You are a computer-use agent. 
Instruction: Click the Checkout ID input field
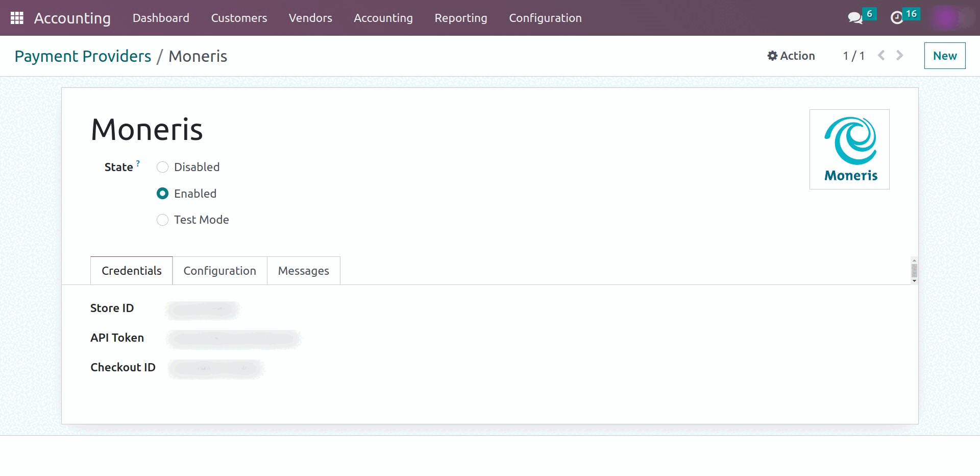(x=215, y=368)
